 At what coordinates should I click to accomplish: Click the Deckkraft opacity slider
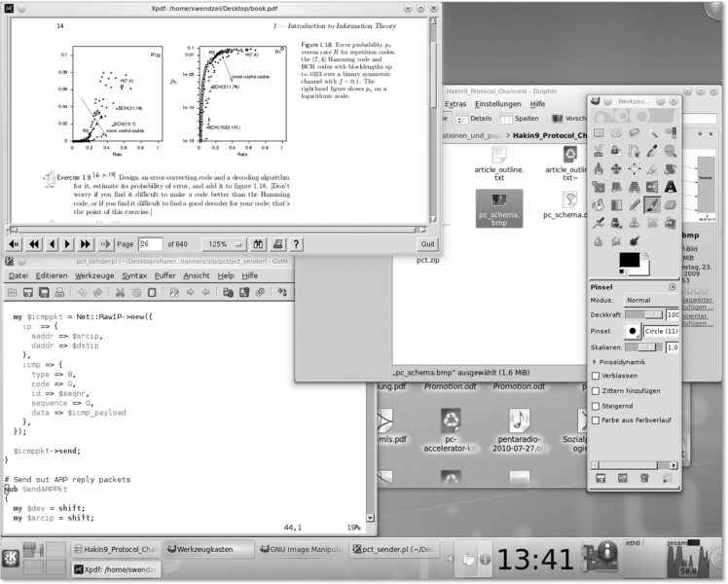pos(642,315)
